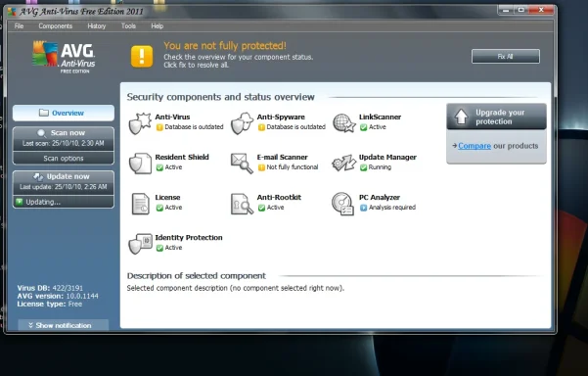Click Anti-Virus outdated database warning icon
The image size is (588, 376).
159,127
